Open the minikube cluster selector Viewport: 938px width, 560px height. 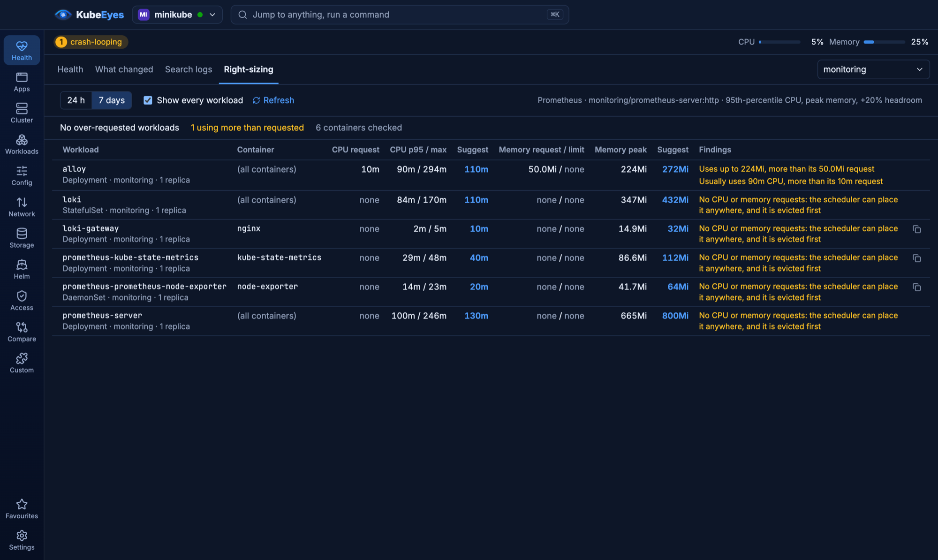click(177, 15)
